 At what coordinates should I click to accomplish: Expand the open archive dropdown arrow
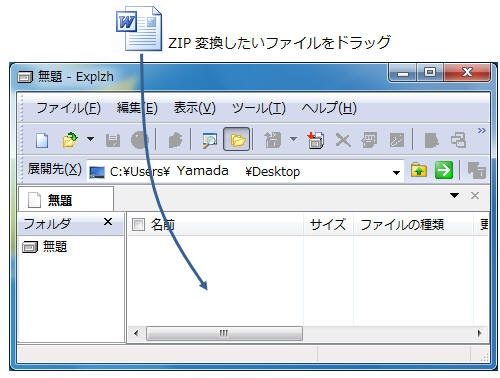pos(90,139)
